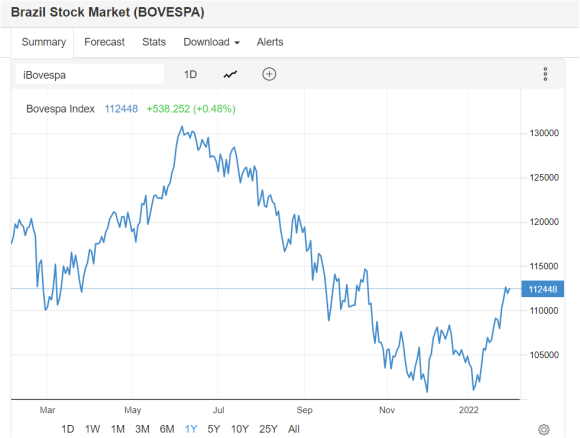
Task: Click the plus circle icon to add a comparison
Action: tap(269, 74)
